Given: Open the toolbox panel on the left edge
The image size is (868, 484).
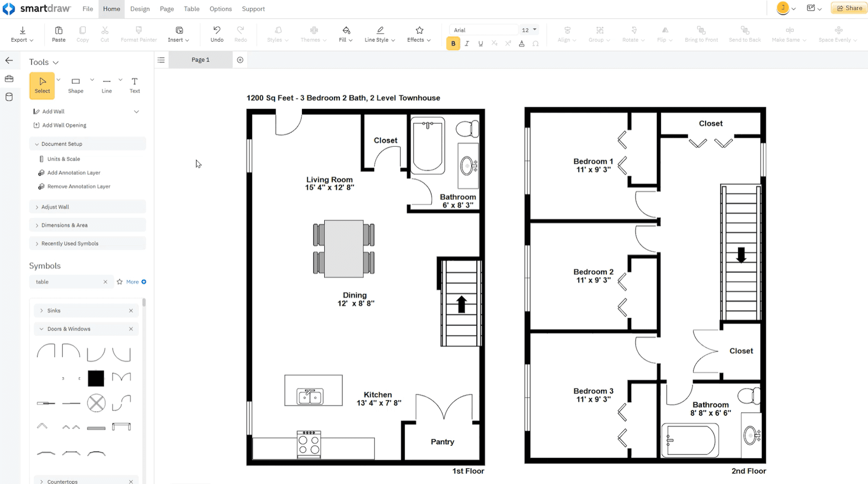Looking at the screenshot, I should pyautogui.click(x=9, y=78).
